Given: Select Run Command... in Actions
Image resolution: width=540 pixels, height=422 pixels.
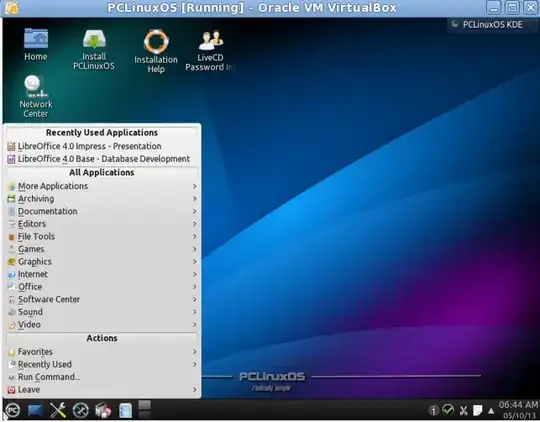Looking at the screenshot, I should [x=102, y=377].
